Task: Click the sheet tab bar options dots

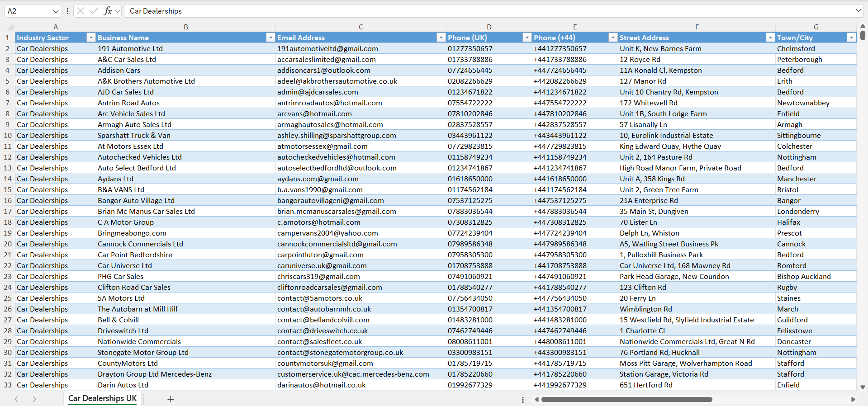Action: point(523,399)
